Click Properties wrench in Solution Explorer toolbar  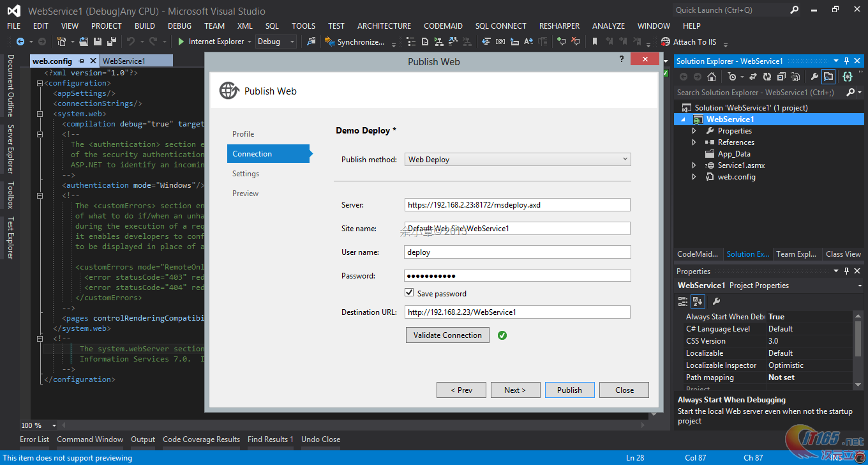pyautogui.click(x=814, y=77)
